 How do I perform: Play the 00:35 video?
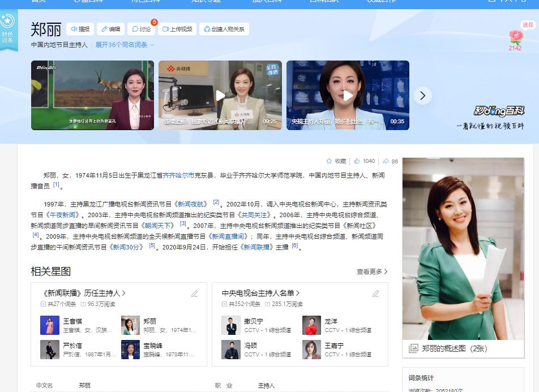[348, 95]
